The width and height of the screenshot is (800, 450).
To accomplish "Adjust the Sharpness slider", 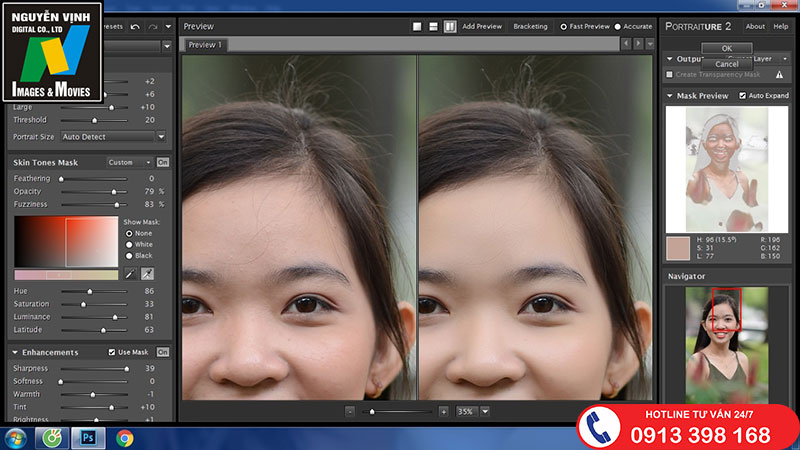I will tap(94, 368).
